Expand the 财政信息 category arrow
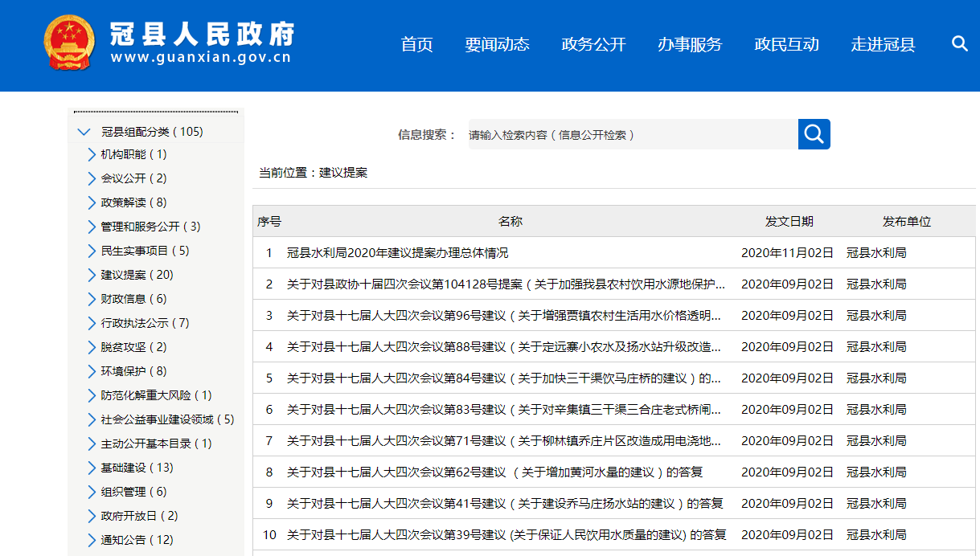The width and height of the screenshot is (980, 556). tap(92, 299)
